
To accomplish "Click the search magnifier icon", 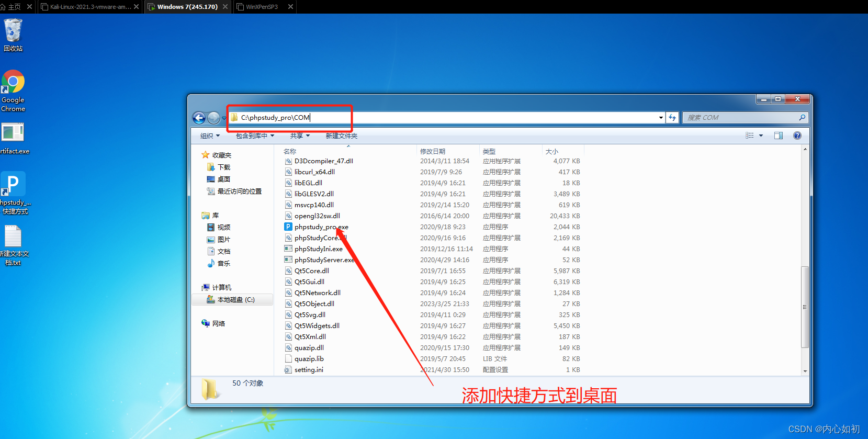I will click(802, 117).
